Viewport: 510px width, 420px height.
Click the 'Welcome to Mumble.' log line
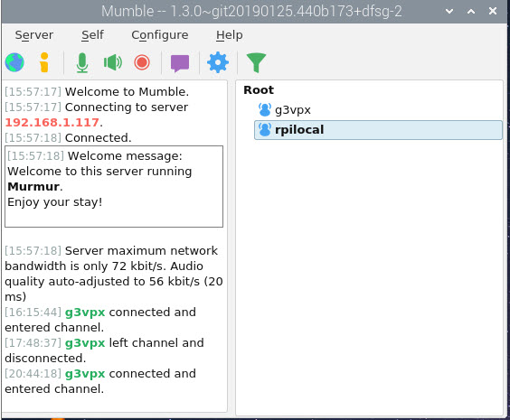[x=127, y=91]
